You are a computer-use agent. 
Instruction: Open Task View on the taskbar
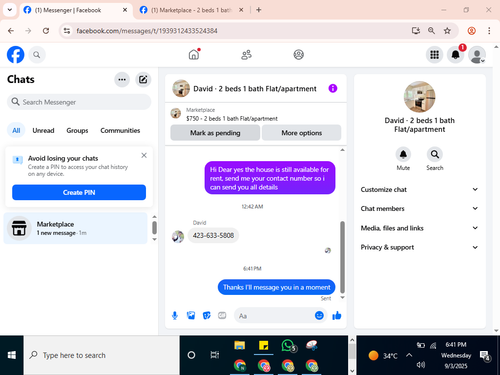215,355
